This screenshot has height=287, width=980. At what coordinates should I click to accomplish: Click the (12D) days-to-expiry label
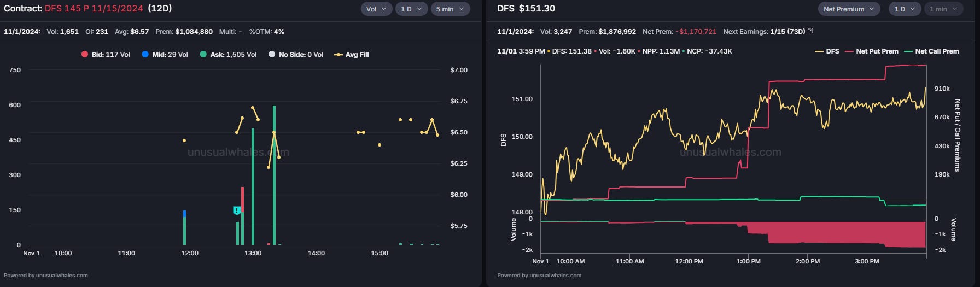point(160,9)
